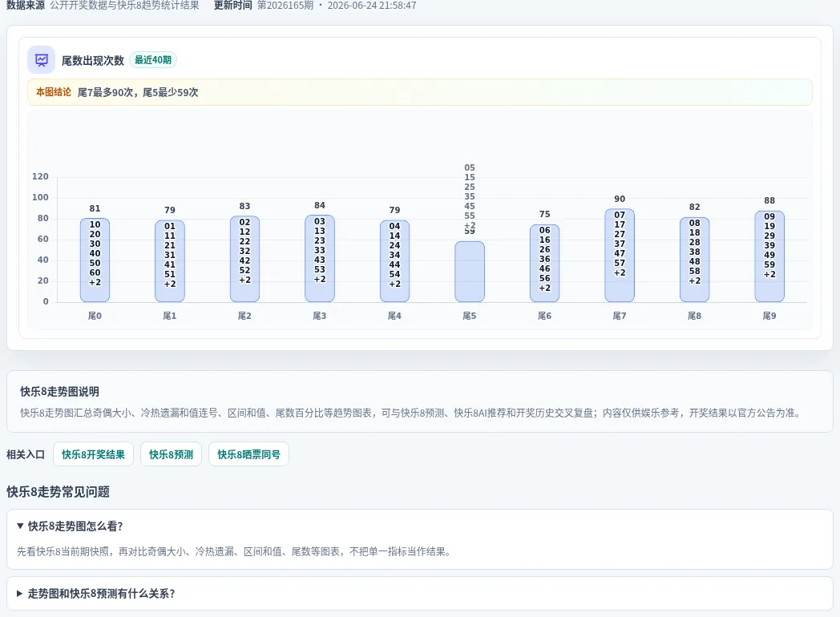
Task: Click the 尾9 bar in the chart
Action: (769, 256)
